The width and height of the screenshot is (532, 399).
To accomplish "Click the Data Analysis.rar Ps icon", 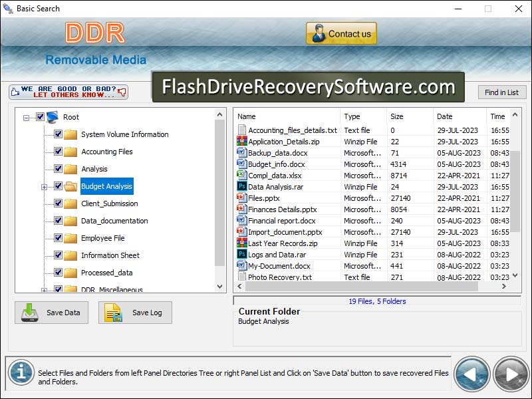I will (x=242, y=186).
